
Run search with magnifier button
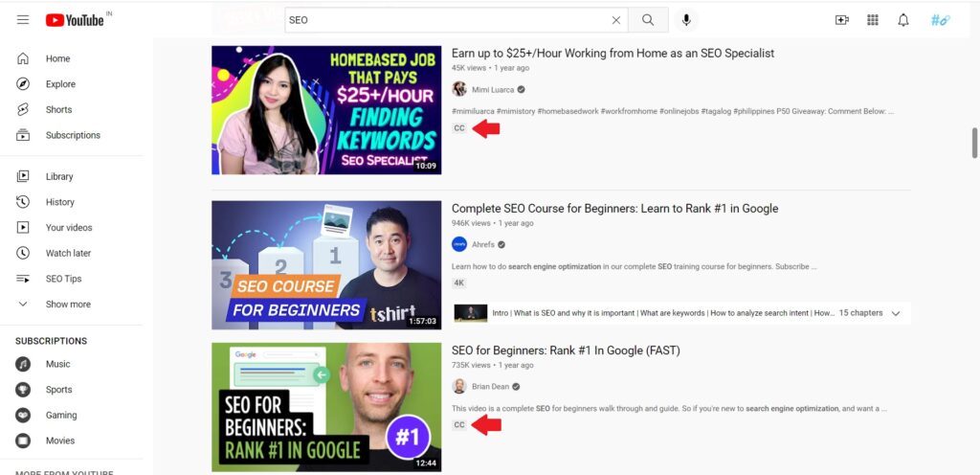(x=648, y=20)
